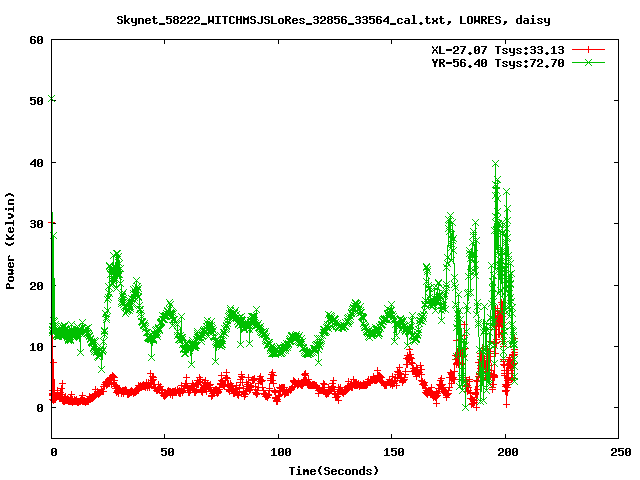This screenshot has height=480, width=640.
Task: Click the y-axis tick label 40
Action: (x=36, y=162)
